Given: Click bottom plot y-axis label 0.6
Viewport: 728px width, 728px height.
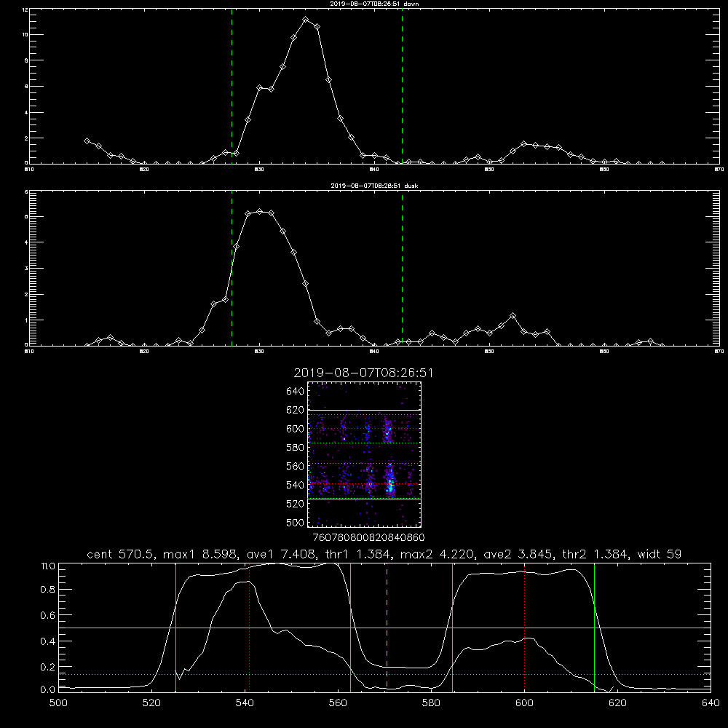Looking at the screenshot, I should (x=48, y=615).
